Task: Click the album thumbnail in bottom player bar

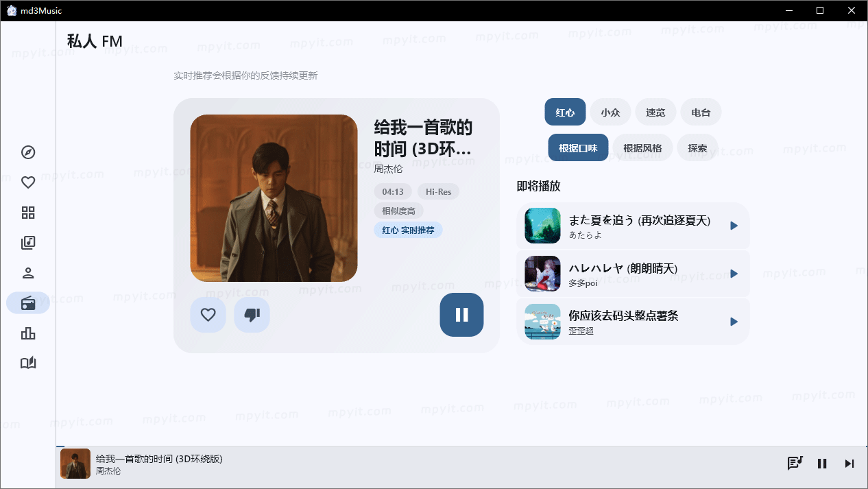Action: [x=75, y=464]
